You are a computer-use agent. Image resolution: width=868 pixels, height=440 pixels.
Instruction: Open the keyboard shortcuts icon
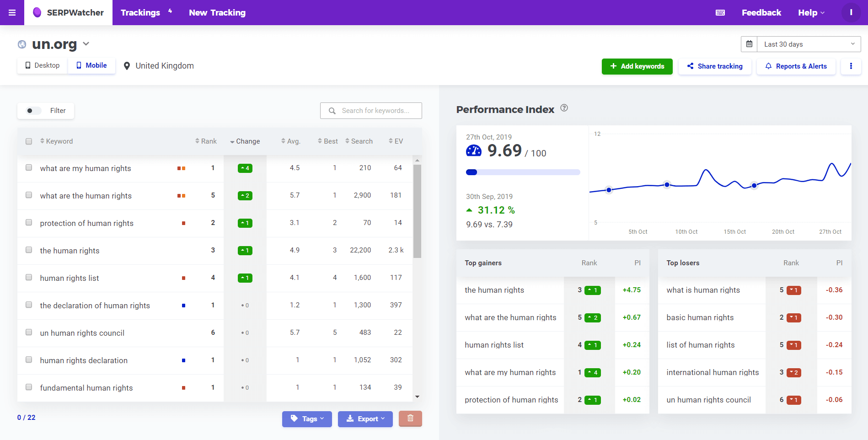click(720, 13)
